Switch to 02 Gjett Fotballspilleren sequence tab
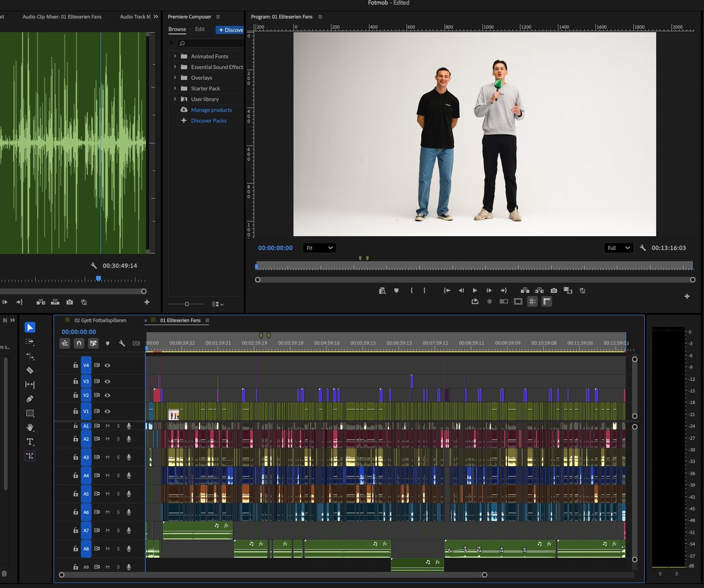 click(x=100, y=321)
